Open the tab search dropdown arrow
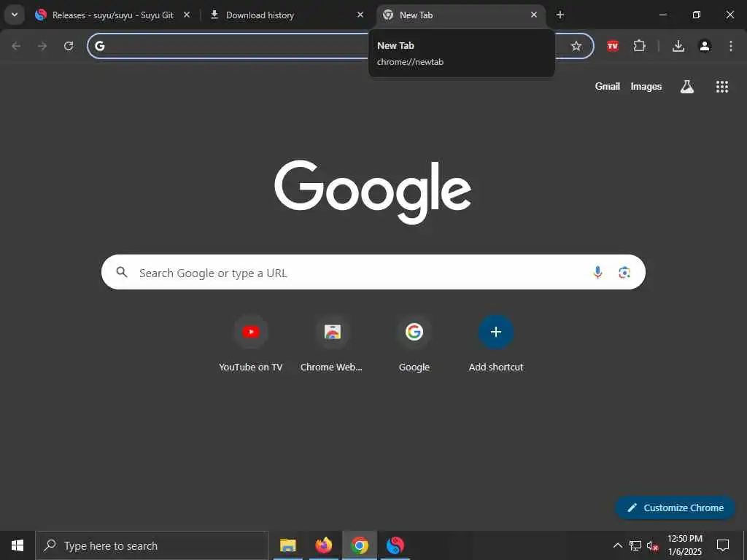The image size is (747, 560). [x=15, y=15]
